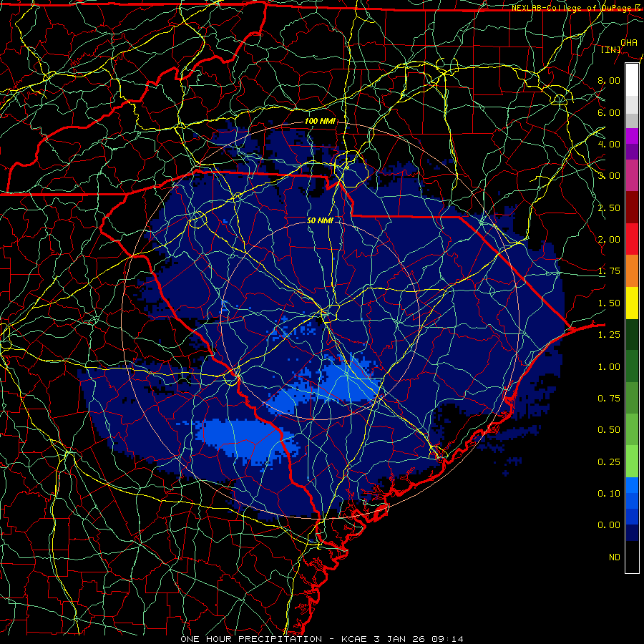644x644 pixels.
Task: Click the 6.00 legend value
Action: click(x=609, y=112)
